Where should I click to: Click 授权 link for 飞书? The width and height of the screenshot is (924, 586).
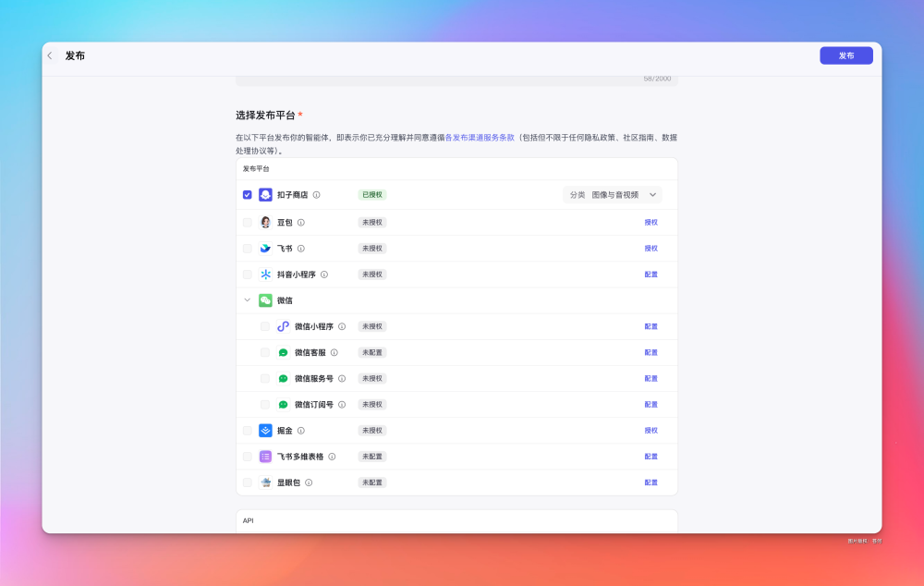click(650, 249)
